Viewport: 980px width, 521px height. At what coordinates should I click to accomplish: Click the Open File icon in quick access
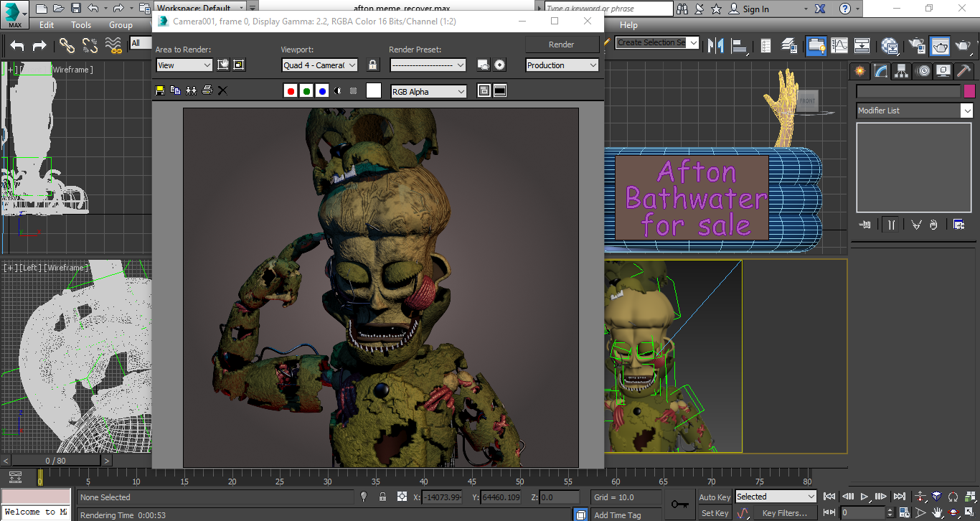[59, 9]
